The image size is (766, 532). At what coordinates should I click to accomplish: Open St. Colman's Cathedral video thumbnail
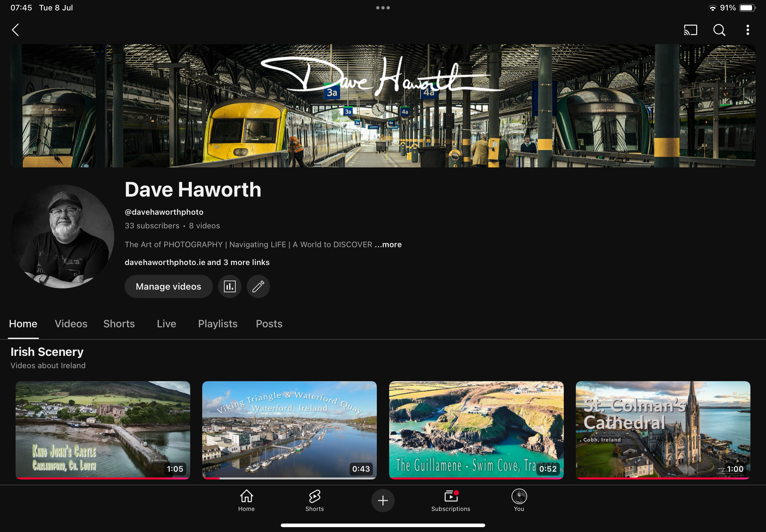tap(662, 429)
